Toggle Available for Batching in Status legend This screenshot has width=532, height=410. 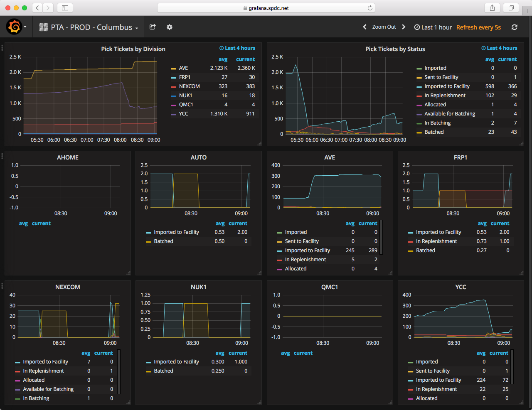450,114
